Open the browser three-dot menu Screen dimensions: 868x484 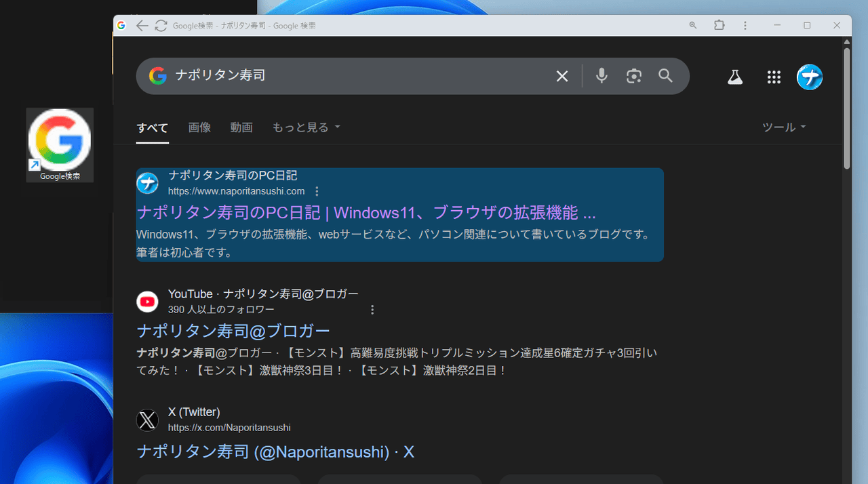pos(745,26)
